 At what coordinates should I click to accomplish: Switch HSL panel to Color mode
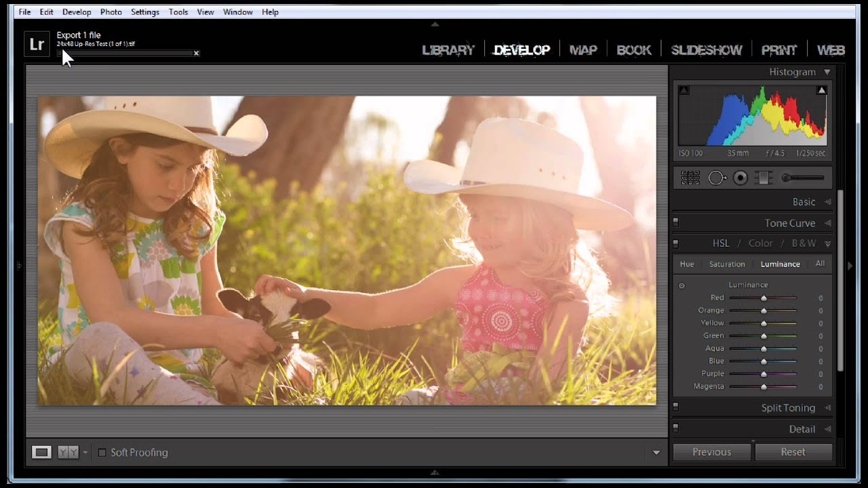pos(760,243)
